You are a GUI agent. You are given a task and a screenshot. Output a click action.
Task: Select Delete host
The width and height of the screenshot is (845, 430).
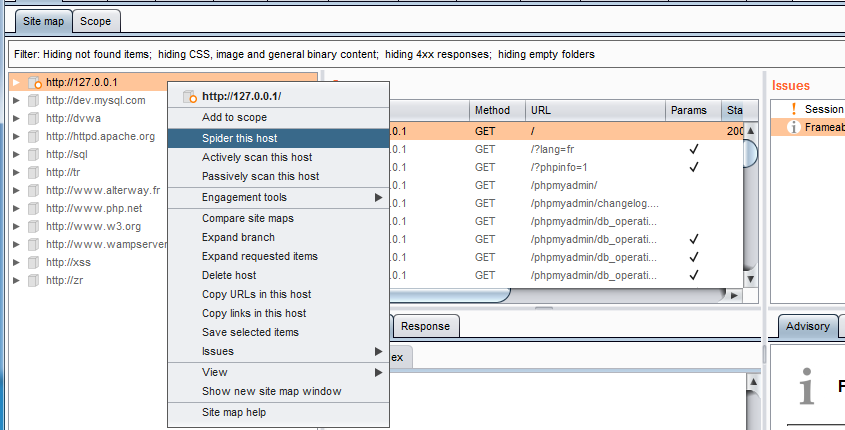[x=279, y=275]
